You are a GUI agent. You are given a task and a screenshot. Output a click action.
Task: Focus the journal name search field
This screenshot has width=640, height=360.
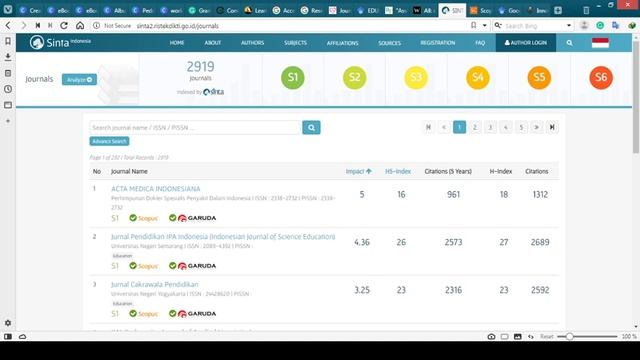(x=195, y=127)
